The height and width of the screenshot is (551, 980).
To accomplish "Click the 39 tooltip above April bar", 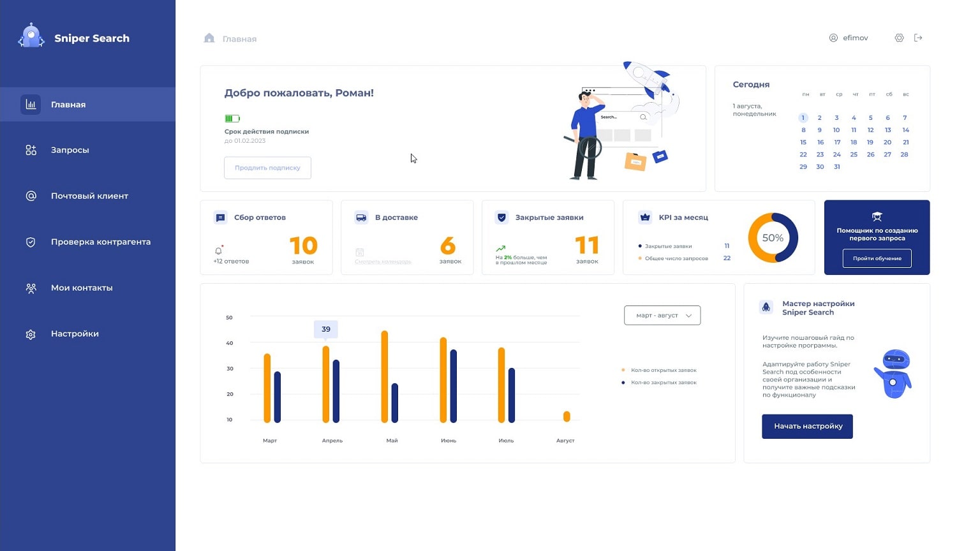I will coord(326,329).
